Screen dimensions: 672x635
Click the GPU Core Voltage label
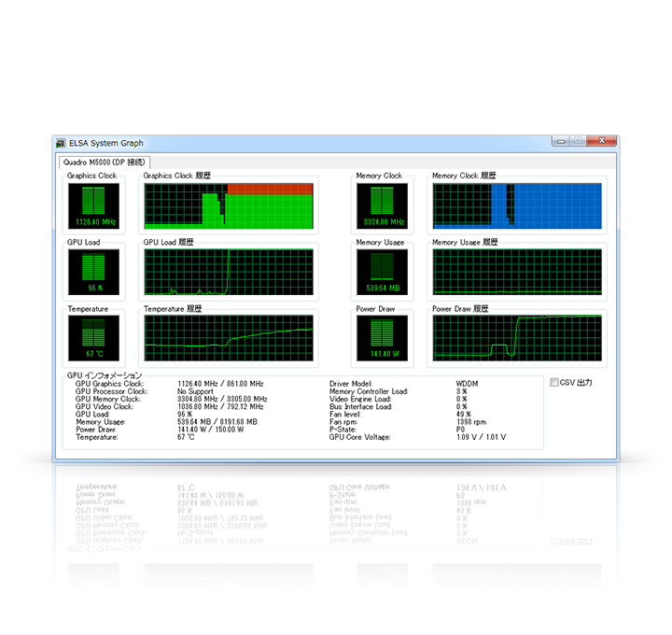click(x=359, y=437)
